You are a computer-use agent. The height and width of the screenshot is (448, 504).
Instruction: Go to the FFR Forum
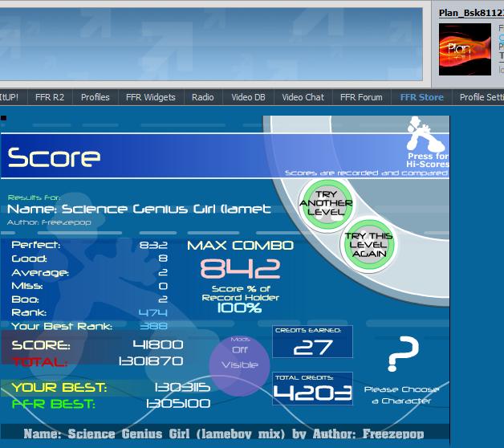[x=361, y=97]
